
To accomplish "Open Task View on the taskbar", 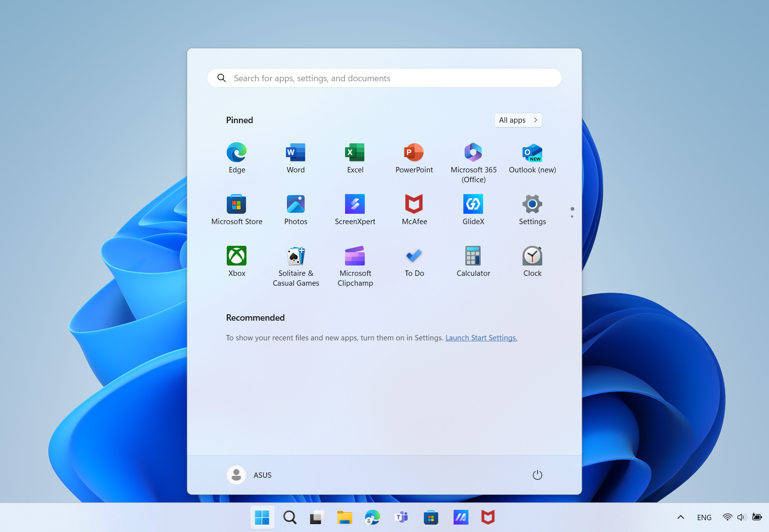I will coord(316,517).
